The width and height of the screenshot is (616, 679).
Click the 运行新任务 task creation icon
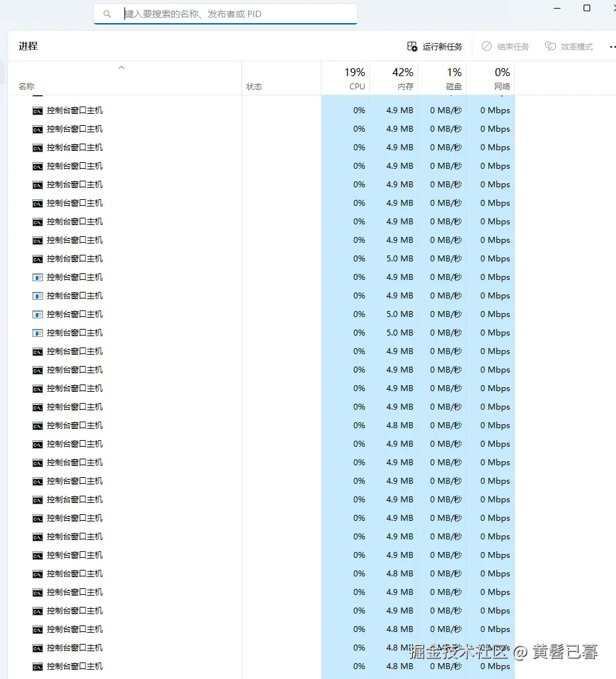pos(412,46)
